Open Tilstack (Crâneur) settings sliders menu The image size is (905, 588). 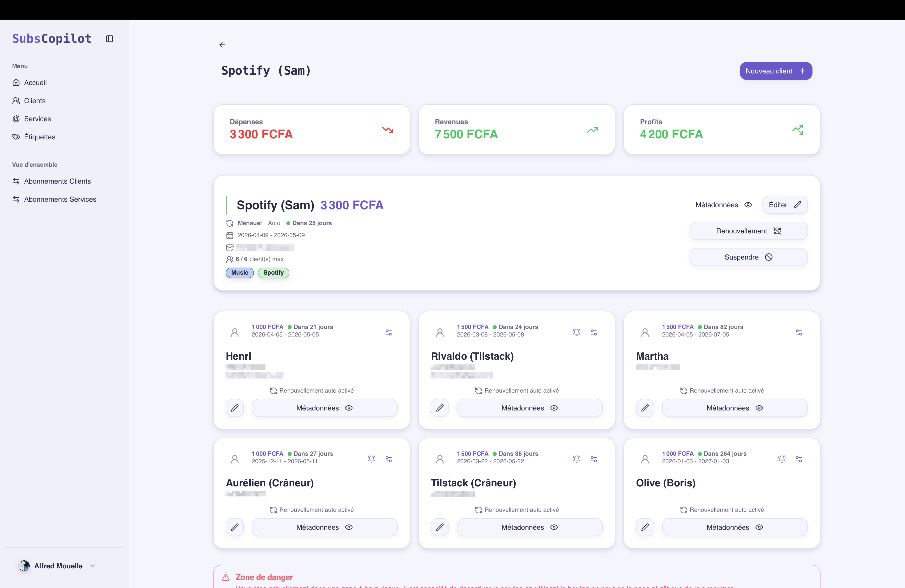coord(594,459)
